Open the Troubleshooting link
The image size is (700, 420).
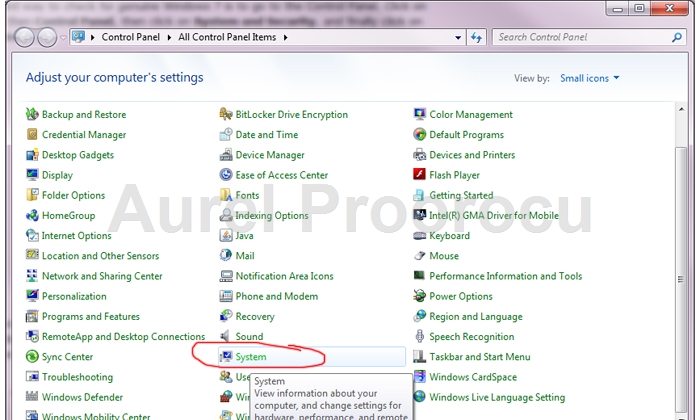[77, 377]
